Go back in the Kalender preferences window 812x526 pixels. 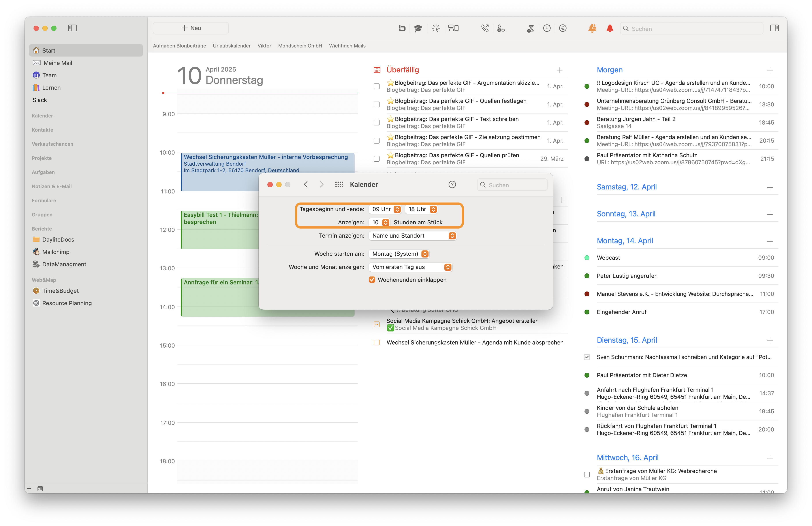tap(306, 184)
